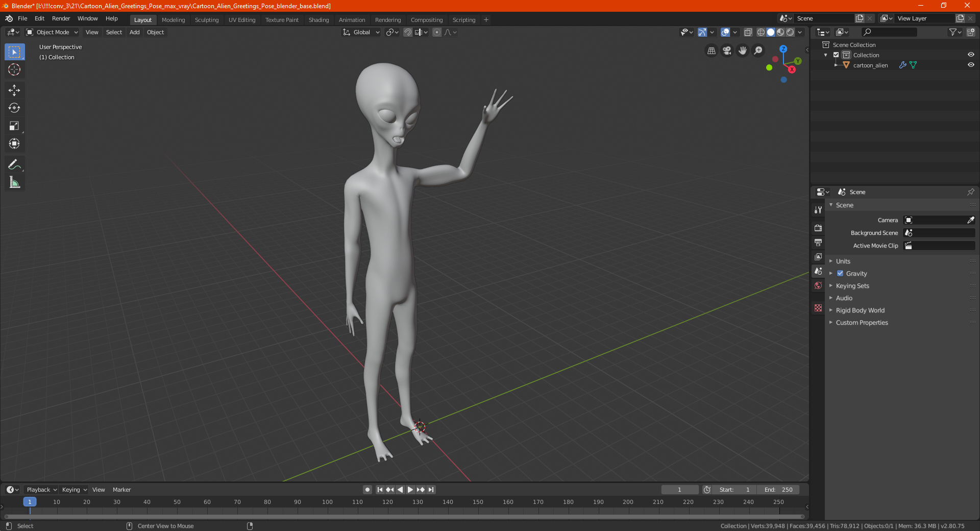The image size is (980, 531).
Task: Open the World properties tab
Action: 818,285
